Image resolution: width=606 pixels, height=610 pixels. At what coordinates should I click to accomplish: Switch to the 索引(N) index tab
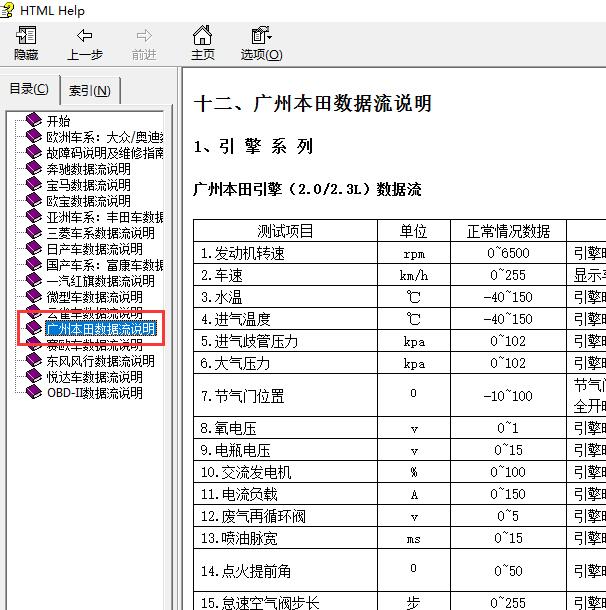tap(90, 91)
